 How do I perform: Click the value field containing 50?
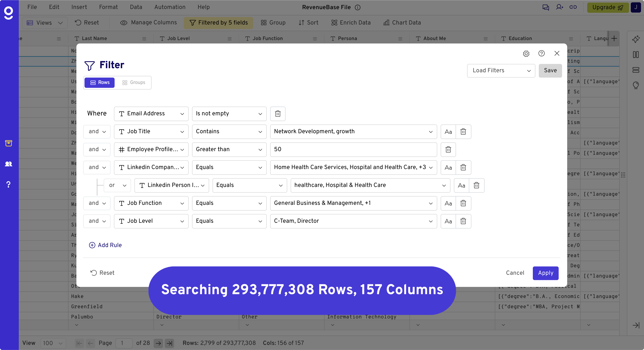(353, 149)
